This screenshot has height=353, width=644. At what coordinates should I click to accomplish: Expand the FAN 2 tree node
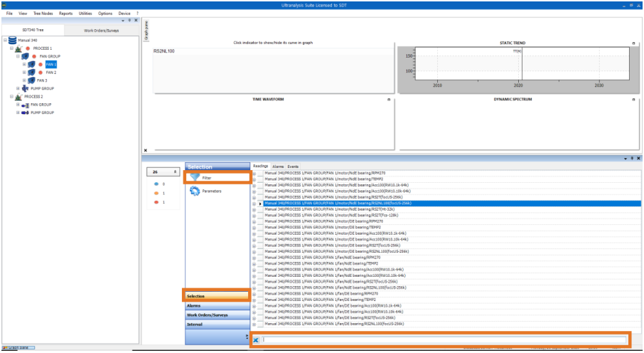click(24, 73)
